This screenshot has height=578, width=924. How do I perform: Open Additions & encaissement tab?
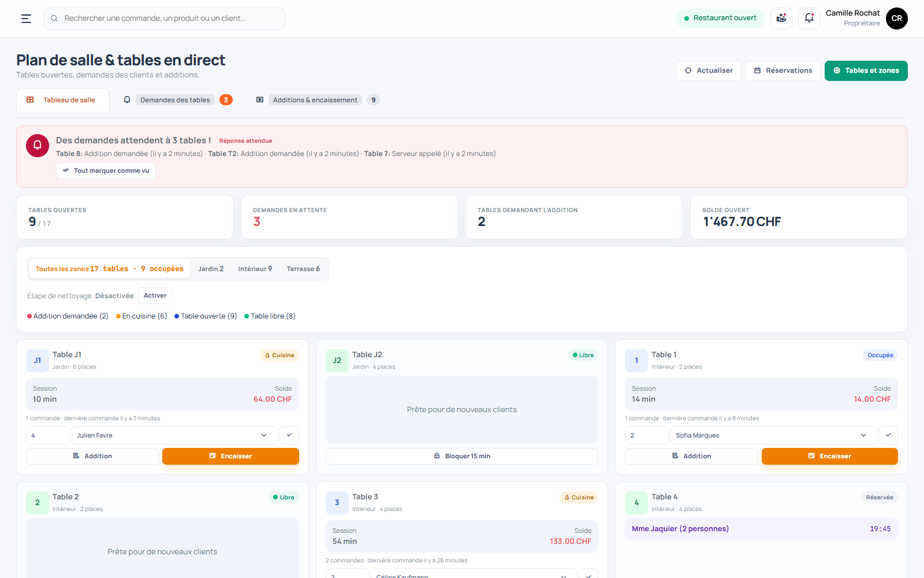[317, 100]
